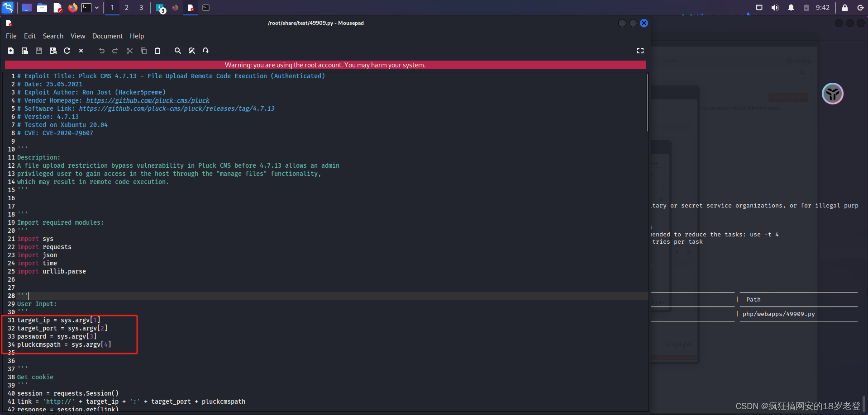Click the Save toolbar icon
The height and width of the screenshot is (415, 868).
[x=39, y=51]
